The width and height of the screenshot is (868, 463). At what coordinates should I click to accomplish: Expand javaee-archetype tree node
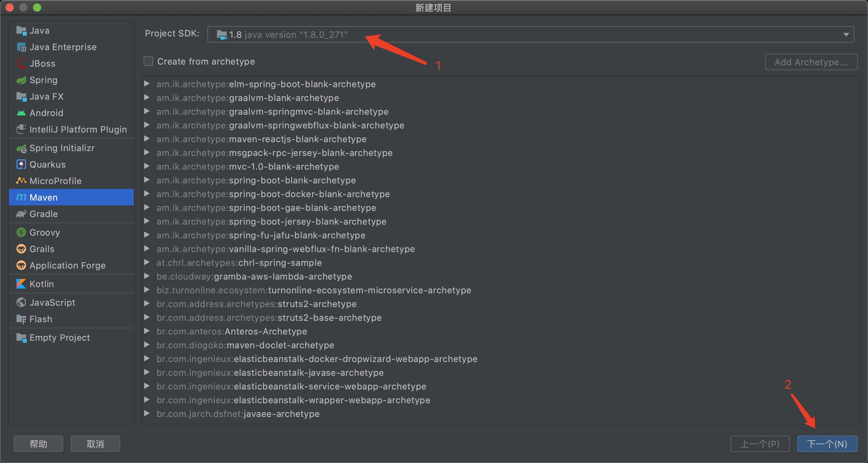pos(147,413)
